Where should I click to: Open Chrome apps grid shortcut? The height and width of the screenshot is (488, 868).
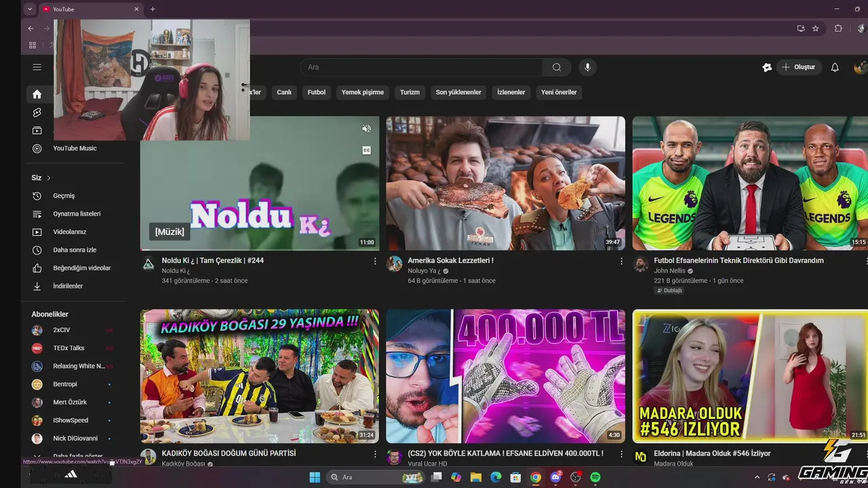[32, 45]
